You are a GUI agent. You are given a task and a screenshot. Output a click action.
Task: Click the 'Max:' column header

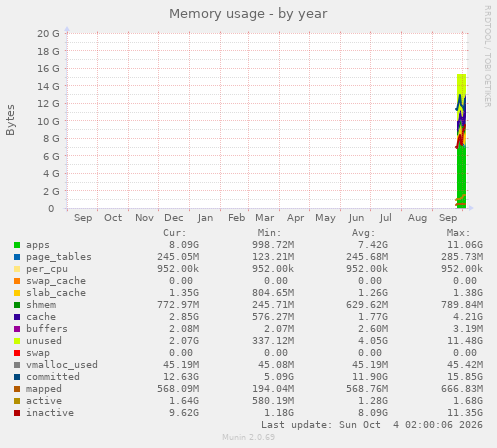pos(459,233)
